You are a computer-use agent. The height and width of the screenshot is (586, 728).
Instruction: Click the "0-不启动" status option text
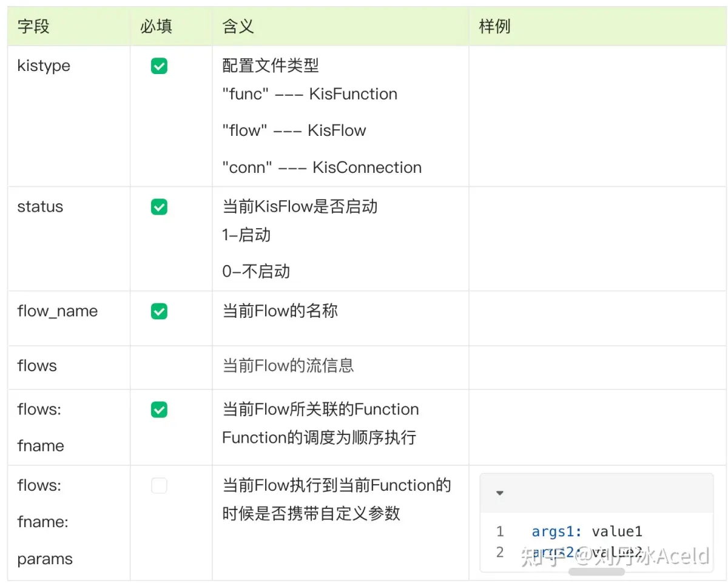(x=256, y=271)
